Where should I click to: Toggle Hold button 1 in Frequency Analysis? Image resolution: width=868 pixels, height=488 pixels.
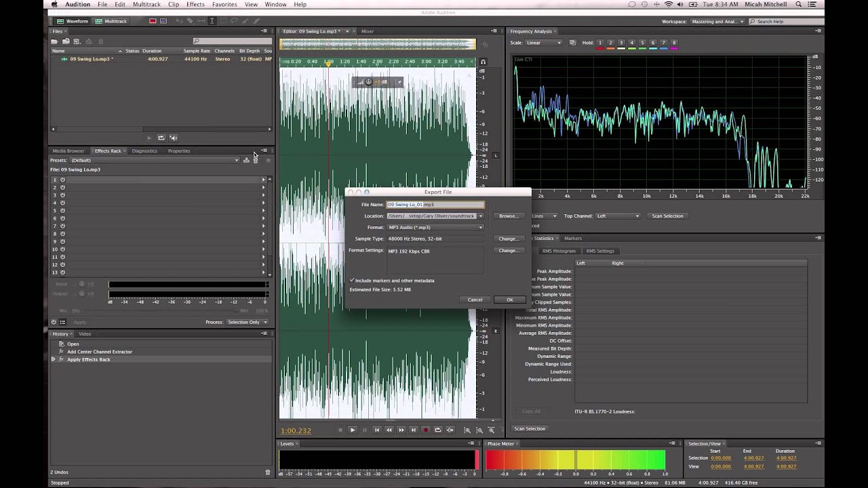(600, 43)
